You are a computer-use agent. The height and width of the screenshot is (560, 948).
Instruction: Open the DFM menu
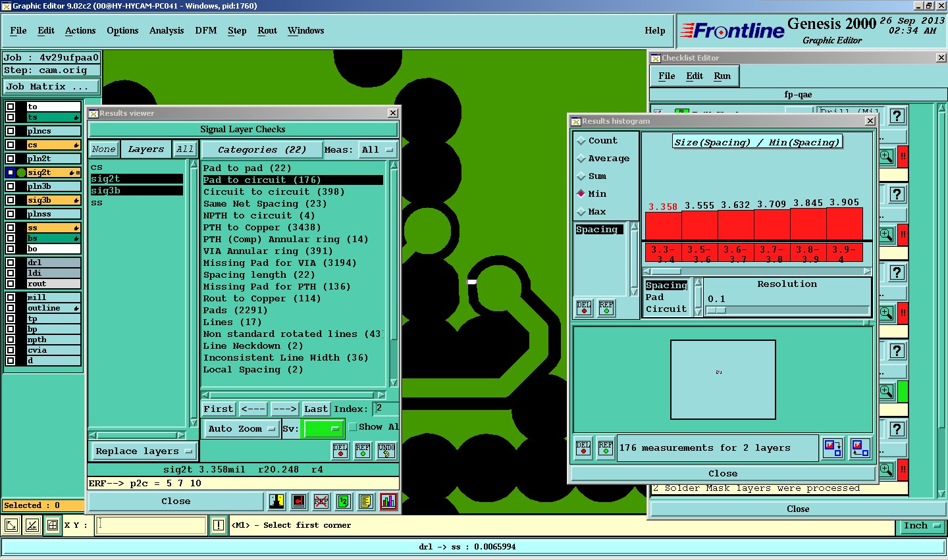(x=205, y=31)
